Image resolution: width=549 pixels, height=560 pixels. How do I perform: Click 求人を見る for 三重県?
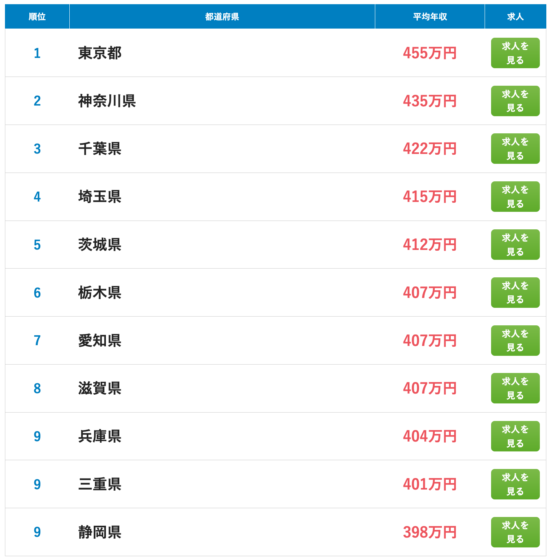point(515,484)
